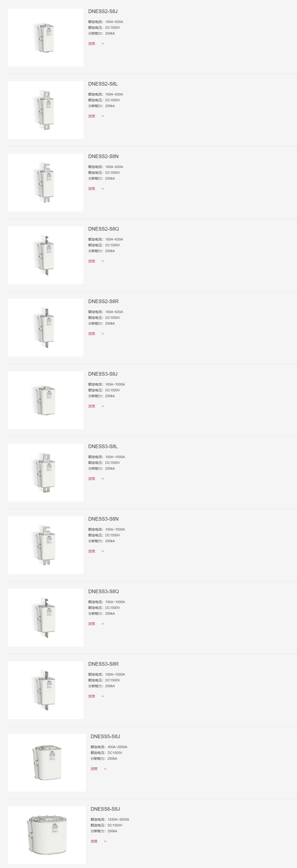Viewport: 297px width, 868px height.
Task: Click 浏览 under DNESS3-S8N
Action: (x=92, y=551)
